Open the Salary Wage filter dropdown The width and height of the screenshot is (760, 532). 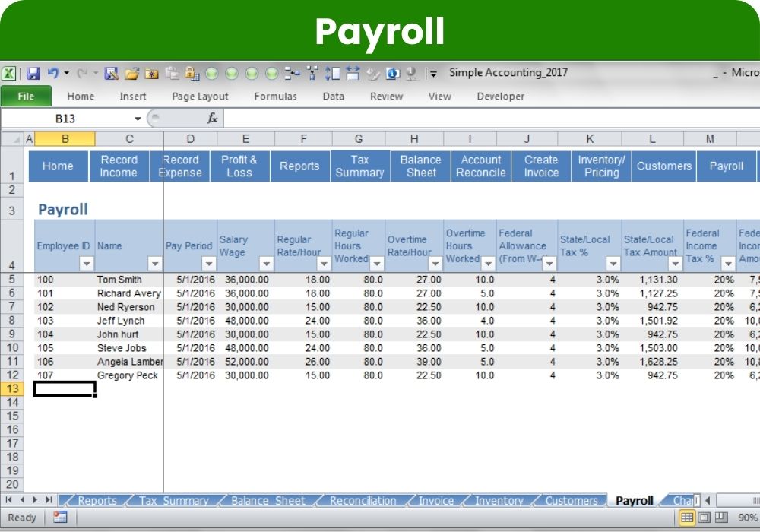pos(266,264)
